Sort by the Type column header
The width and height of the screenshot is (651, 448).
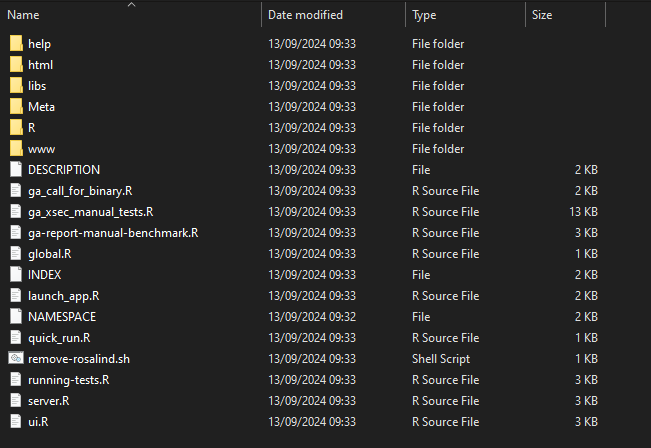click(x=424, y=15)
